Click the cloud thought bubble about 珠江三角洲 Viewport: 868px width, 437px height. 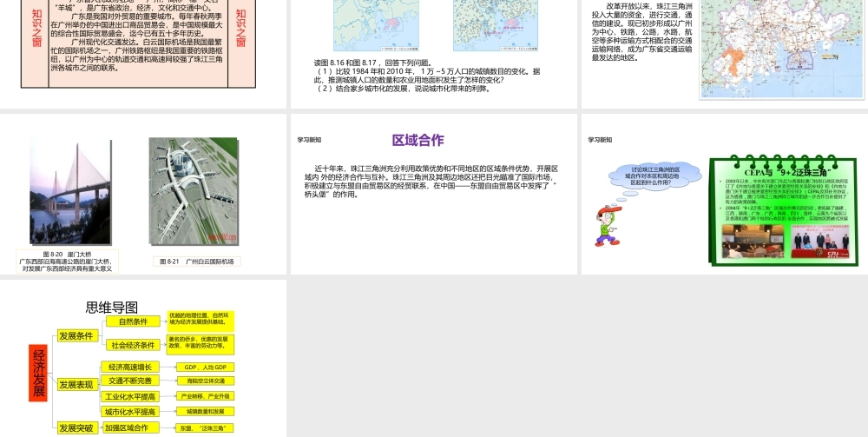[655, 175]
